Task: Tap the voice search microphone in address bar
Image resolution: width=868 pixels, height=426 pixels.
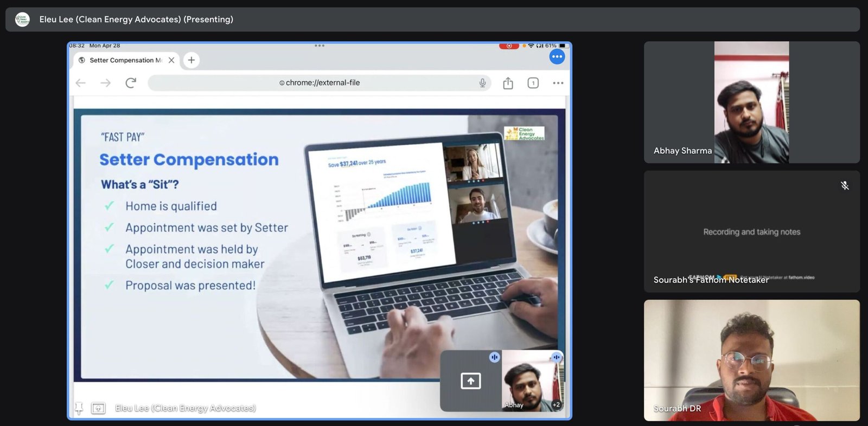Action: pos(482,83)
